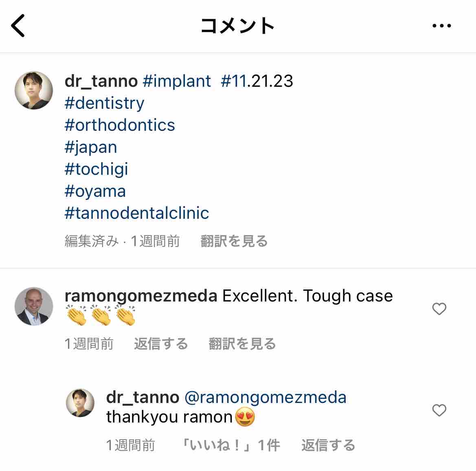Open ramongomezmeda's profile avatar
Viewport: 476px width, 471px height.
click(x=34, y=306)
